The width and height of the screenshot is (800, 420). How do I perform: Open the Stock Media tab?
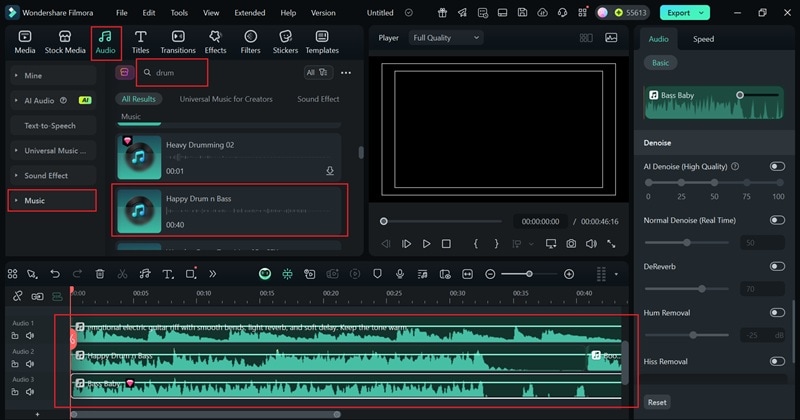click(65, 42)
